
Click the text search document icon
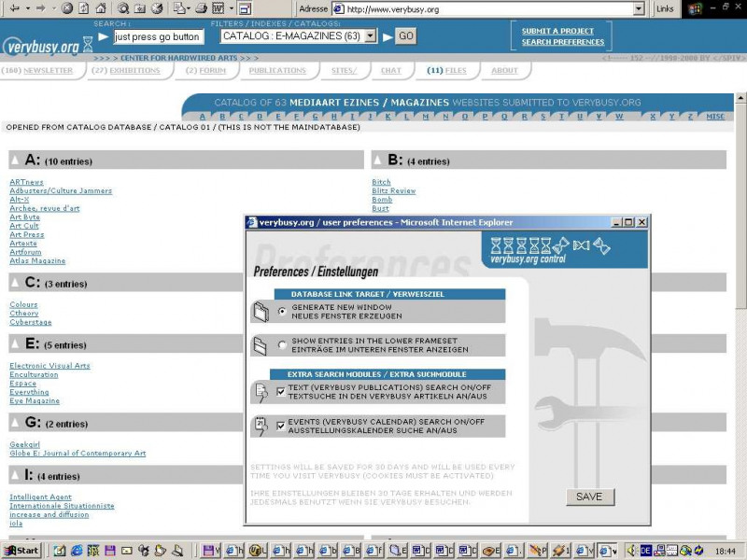(x=261, y=391)
